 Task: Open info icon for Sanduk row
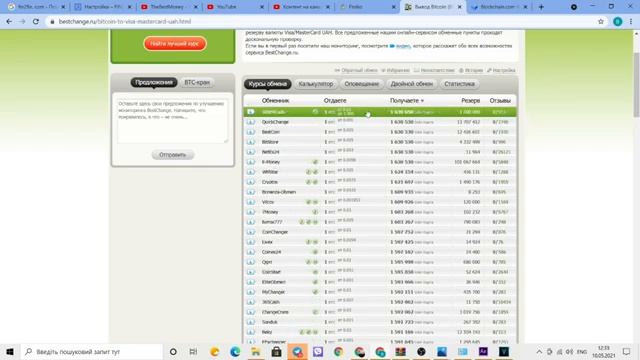(x=251, y=322)
